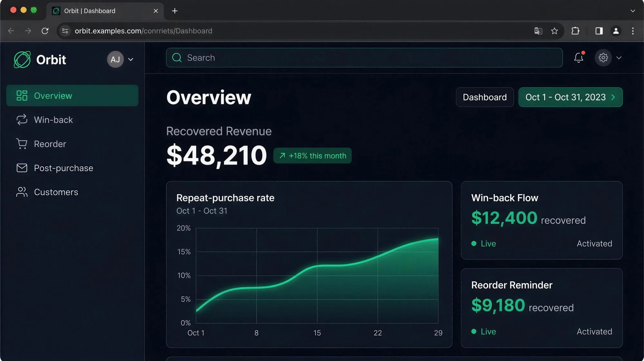644x361 pixels.
Task: Click the Win-back Flow card title
Action: [505, 198]
